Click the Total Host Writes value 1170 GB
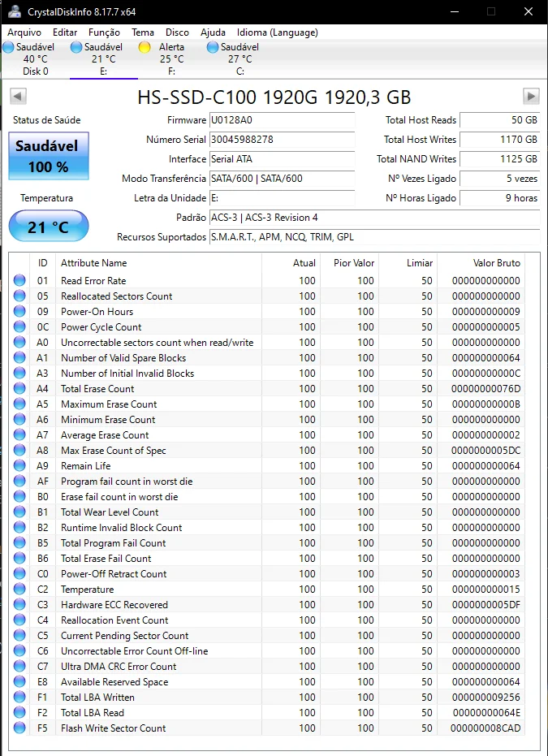This screenshot has height=756, width=548. [500, 140]
